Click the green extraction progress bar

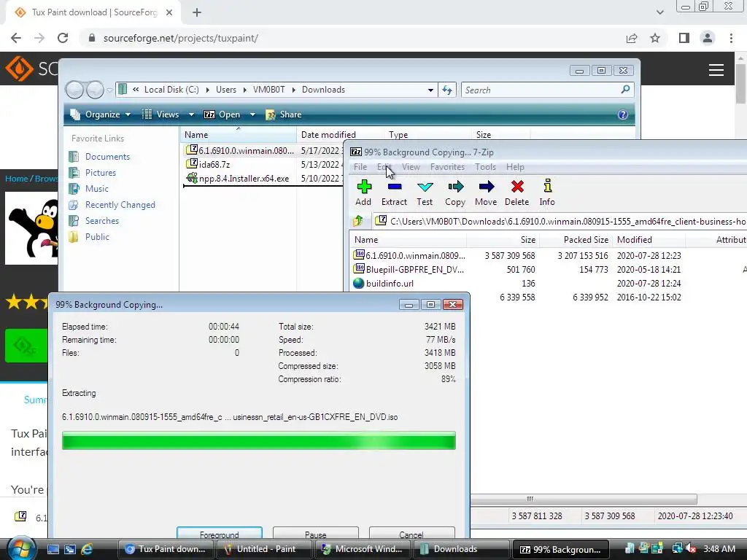tap(259, 440)
